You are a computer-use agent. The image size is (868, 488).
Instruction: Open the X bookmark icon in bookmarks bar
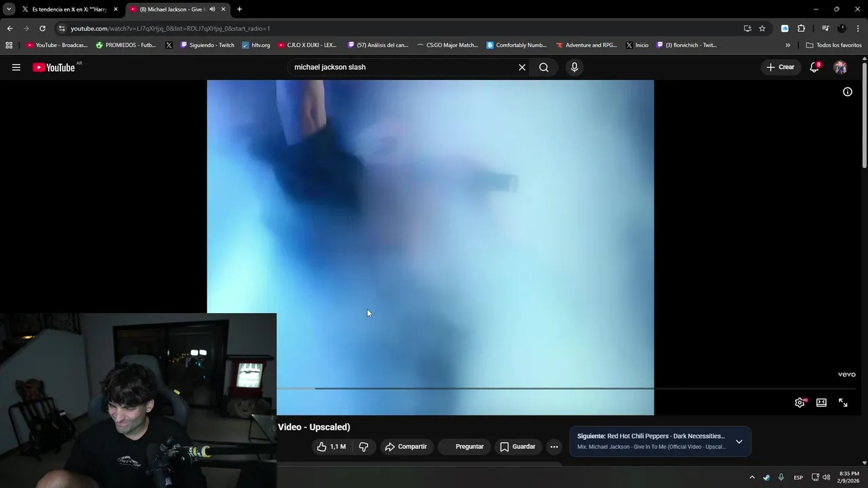coord(169,45)
